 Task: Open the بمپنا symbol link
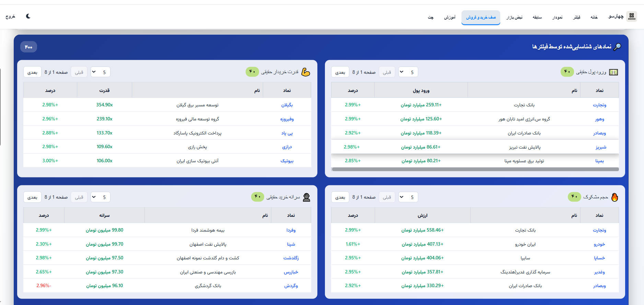pyautogui.click(x=599, y=161)
